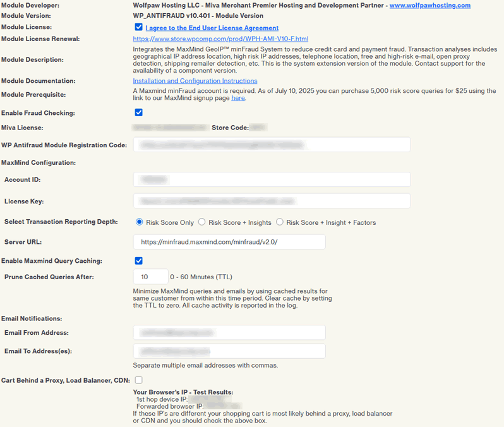Disable the Enable Fraud Checking checkbox
The width and height of the screenshot is (504, 427).
139,113
